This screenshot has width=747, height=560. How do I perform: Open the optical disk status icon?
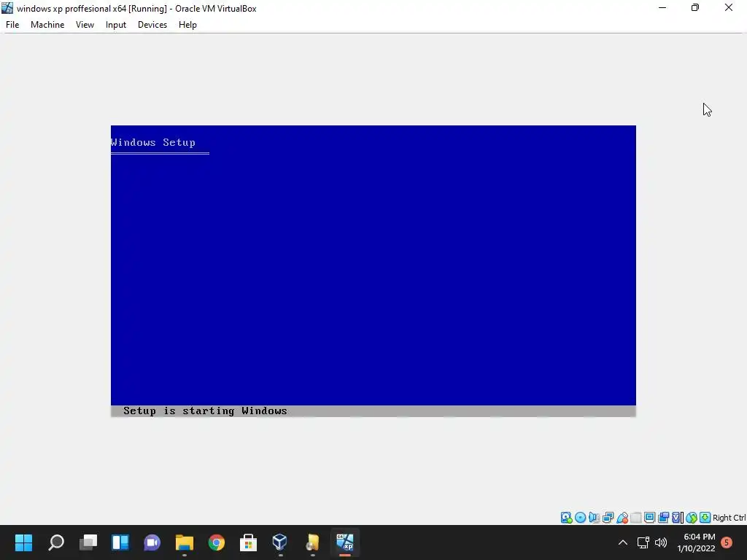[580, 518]
